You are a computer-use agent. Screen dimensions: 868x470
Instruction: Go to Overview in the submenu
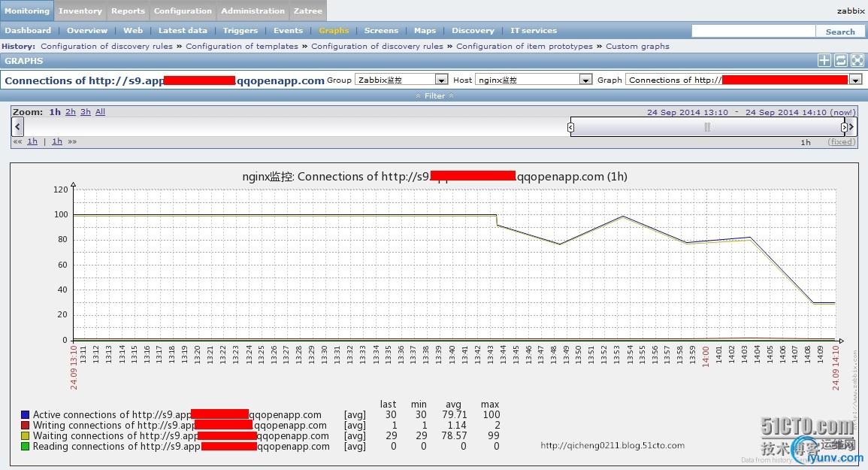87,31
